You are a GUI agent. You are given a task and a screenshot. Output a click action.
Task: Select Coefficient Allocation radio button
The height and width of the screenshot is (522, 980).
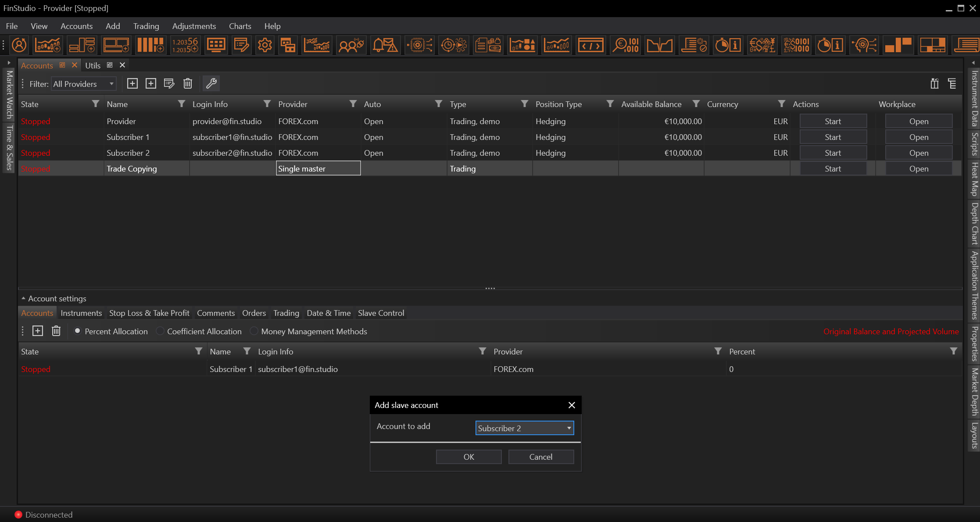pyautogui.click(x=160, y=331)
